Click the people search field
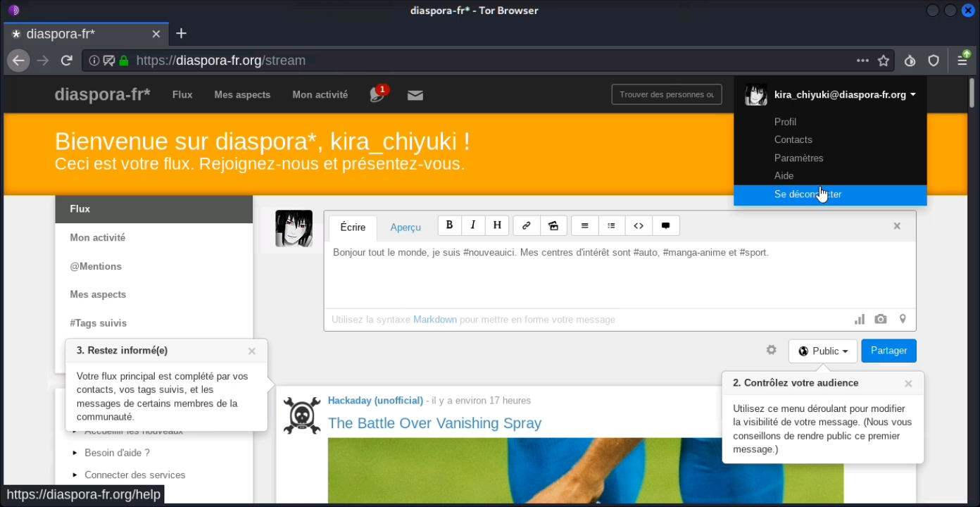Viewport: 980px width, 507px height. pyautogui.click(x=667, y=94)
